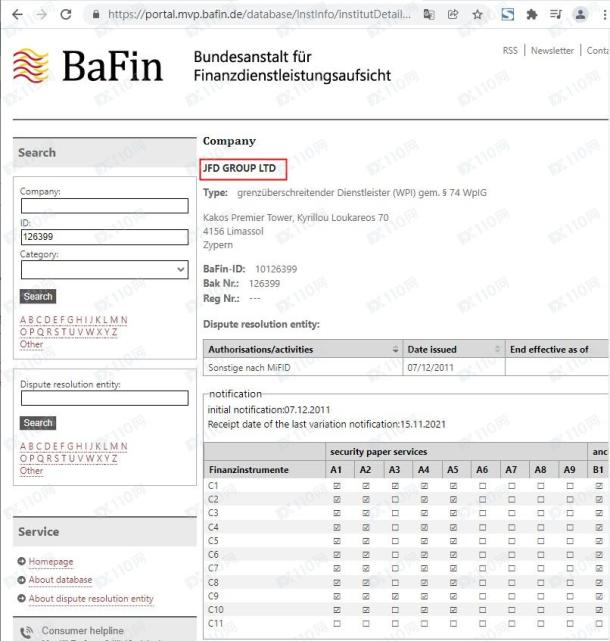Open the About database link

[60, 580]
